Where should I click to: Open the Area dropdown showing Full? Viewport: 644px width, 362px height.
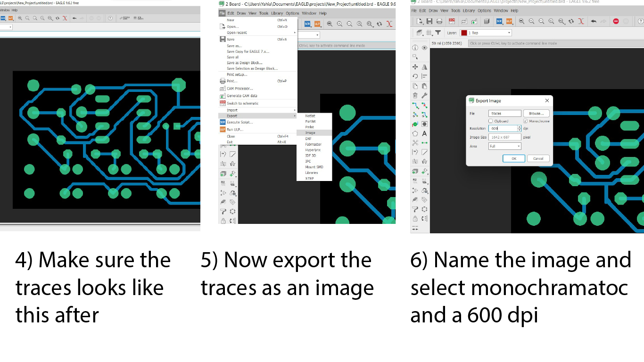pyautogui.click(x=504, y=146)
